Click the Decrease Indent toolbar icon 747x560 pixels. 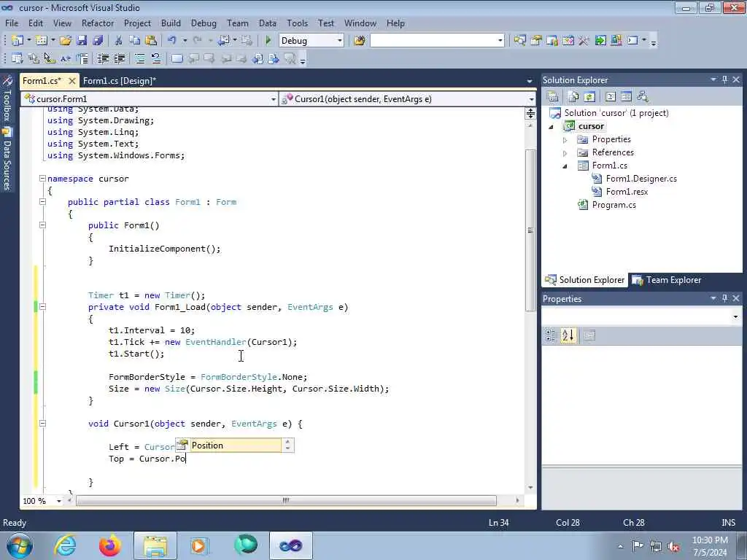[x=103, y=58]
